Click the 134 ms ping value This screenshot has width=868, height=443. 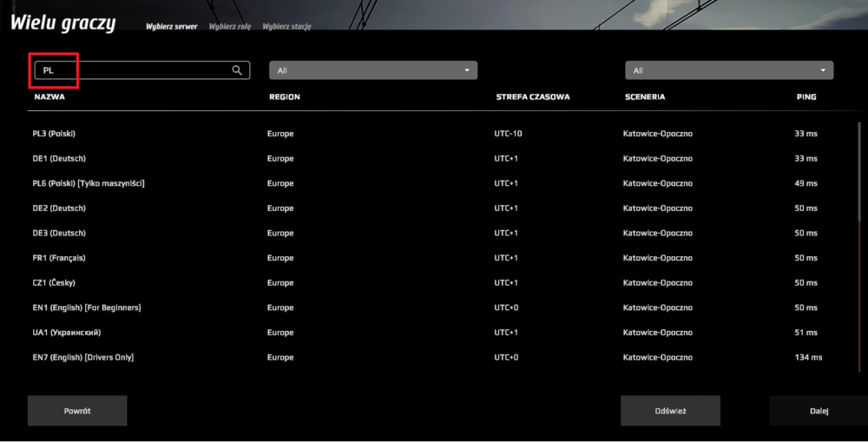[808, 358]
